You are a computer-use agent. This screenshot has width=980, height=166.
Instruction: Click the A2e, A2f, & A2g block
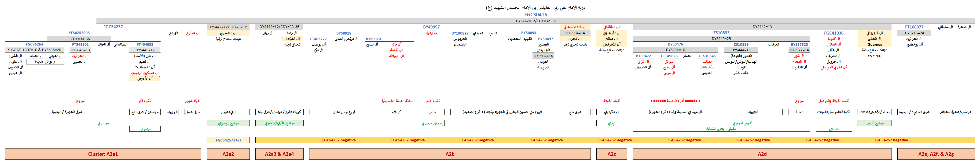(x=936, y=154)
